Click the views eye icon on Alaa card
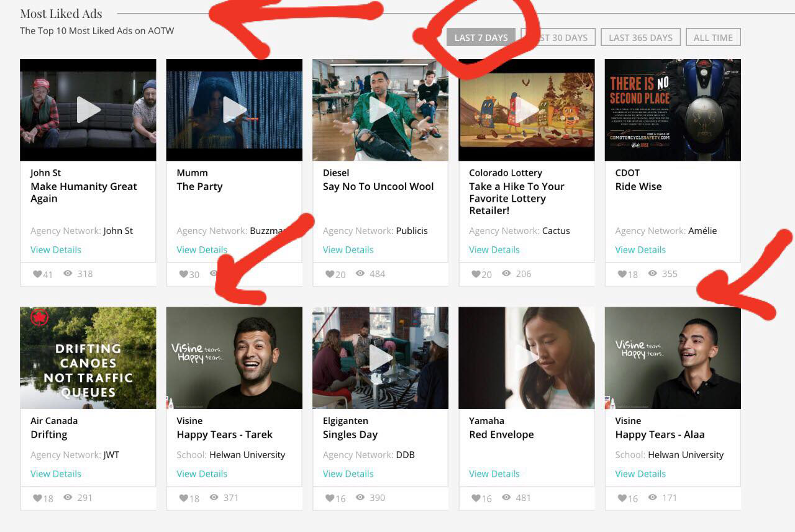Image resolution: width=795 pixels, height=532 pixels. coord(653,497)
